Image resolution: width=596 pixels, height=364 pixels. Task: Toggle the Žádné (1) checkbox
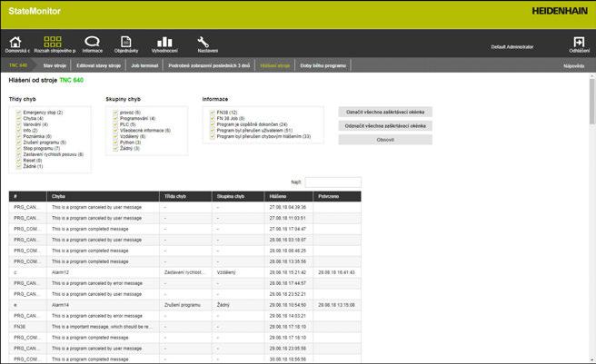[18, 166]
